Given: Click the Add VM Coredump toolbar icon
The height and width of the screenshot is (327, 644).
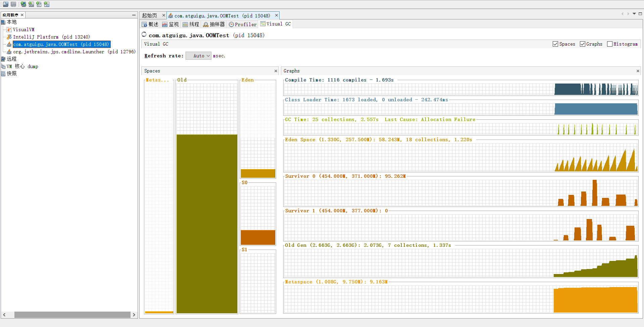Looking at the screenshot, I should pos(39,4).
